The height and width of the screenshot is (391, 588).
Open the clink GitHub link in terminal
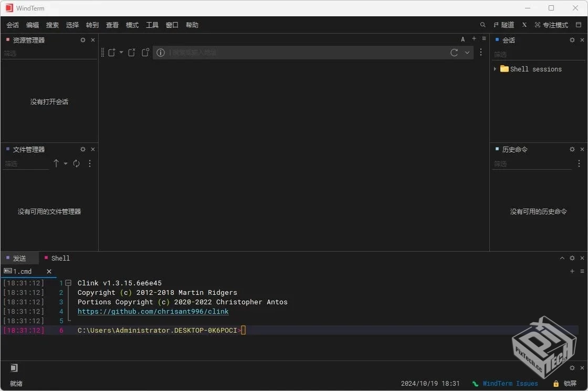point(153,311)
